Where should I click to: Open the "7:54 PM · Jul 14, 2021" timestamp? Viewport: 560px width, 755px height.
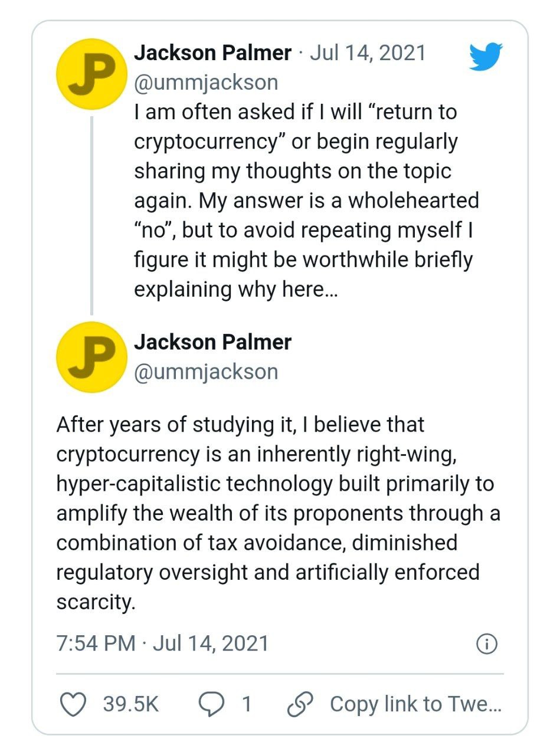coord(162,643)
